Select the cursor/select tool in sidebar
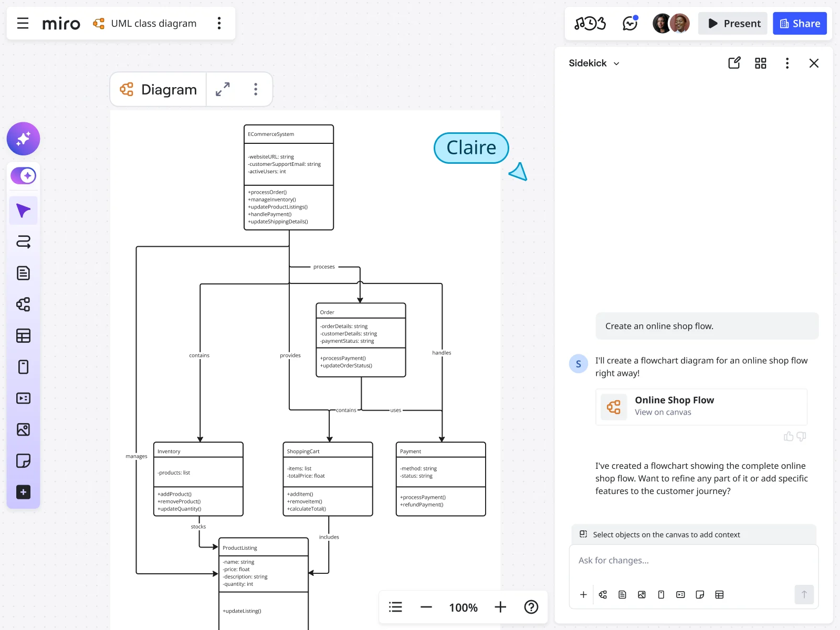This screenshot has width=840, height=630. coord(23,210)
